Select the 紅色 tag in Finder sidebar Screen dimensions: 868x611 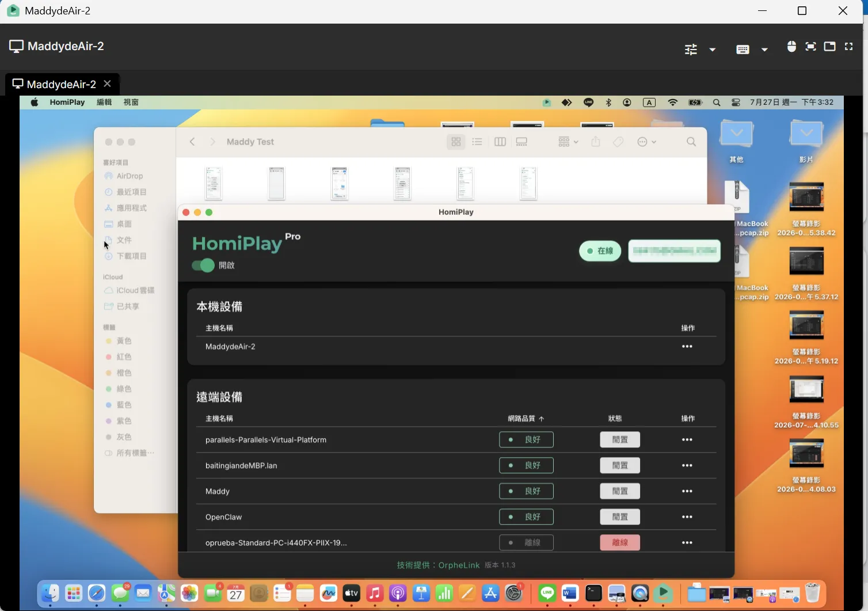click(119, 357)
